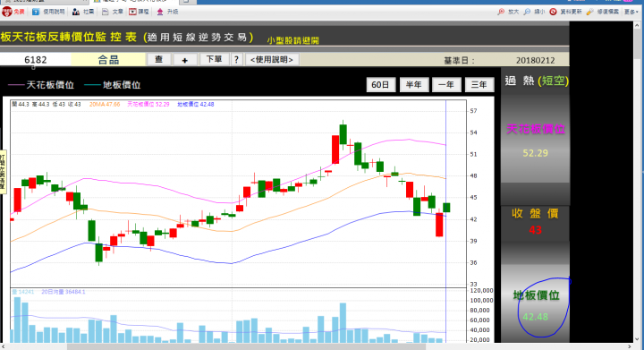
Task: Click the horizontal scrollbar right arrow
Action: (x=631, y=346)
